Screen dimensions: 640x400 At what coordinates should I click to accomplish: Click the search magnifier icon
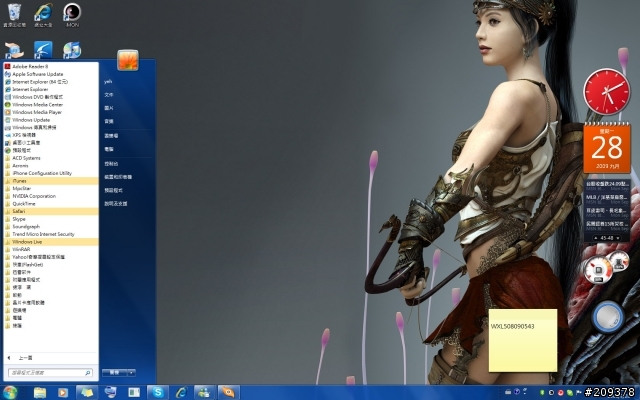tap(87, 373)
